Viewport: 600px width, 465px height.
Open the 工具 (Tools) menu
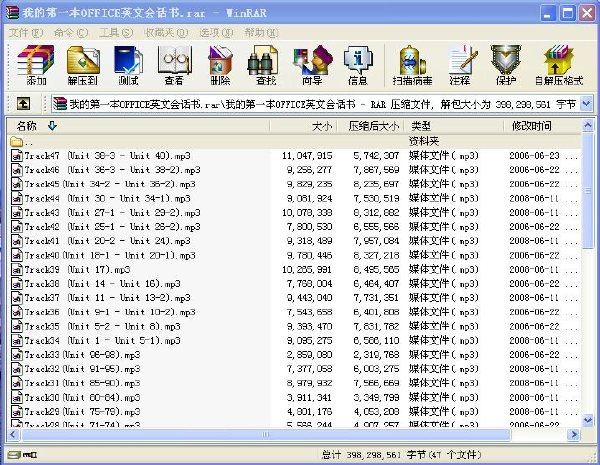116,33
